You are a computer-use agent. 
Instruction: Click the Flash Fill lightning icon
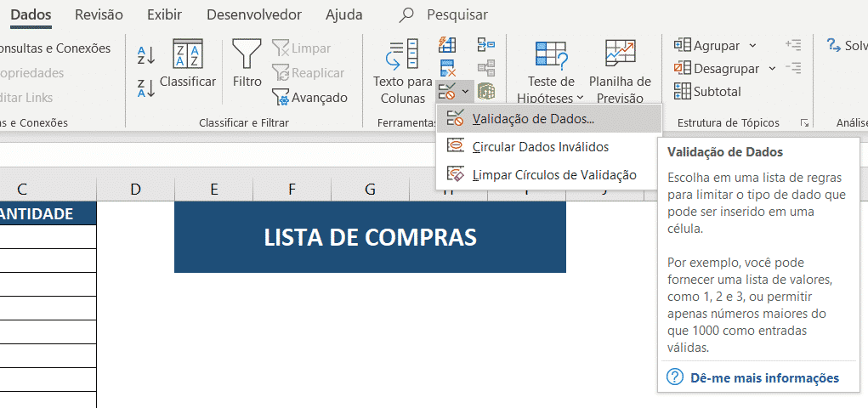447,44
